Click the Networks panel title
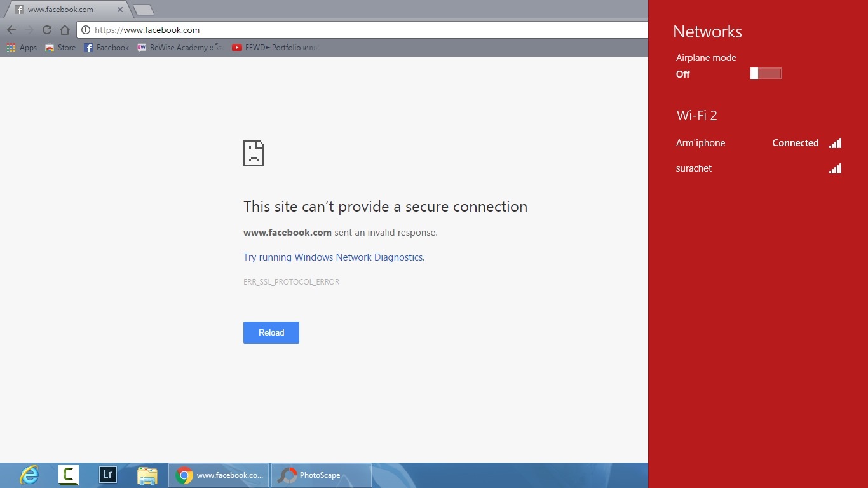Viewport: 868px width, 488px height. 707,32
